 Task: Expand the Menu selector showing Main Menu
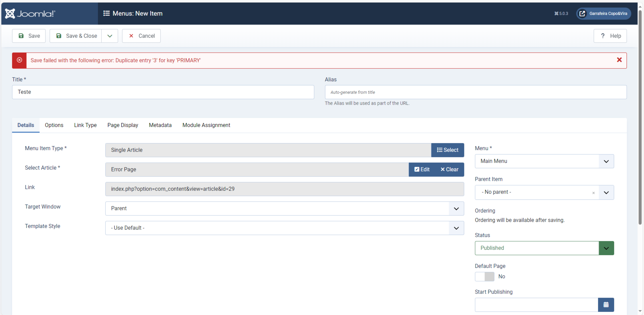[544, 161]
